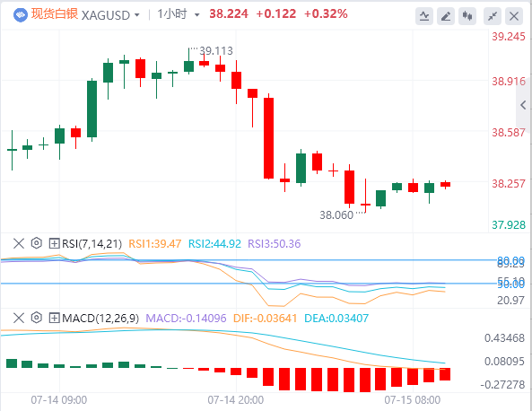532x411 pixels.
Task: Click the MACD(12,26,9) indicator label
Action: 100,319
